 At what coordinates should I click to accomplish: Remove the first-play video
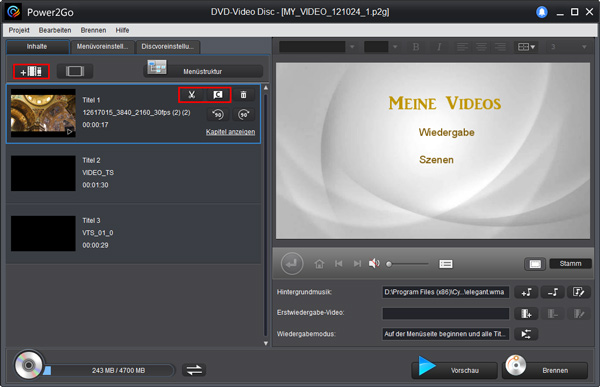tap(552, 314)
